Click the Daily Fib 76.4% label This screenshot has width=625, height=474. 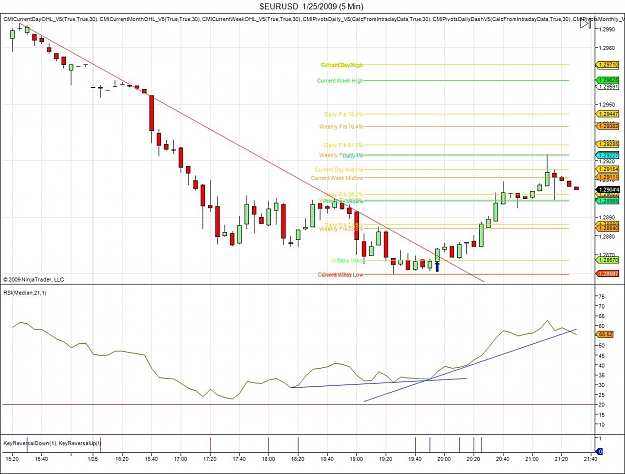tap(344, 114)
